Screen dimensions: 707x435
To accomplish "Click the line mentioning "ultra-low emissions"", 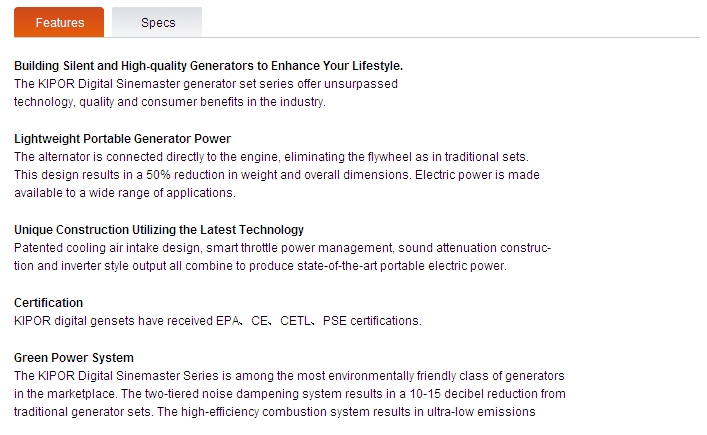I will pos(275,412).
